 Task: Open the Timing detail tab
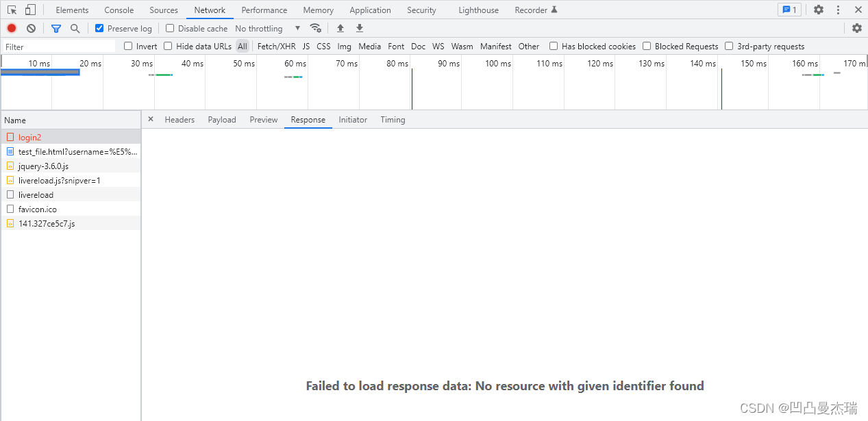pos(393,120)
